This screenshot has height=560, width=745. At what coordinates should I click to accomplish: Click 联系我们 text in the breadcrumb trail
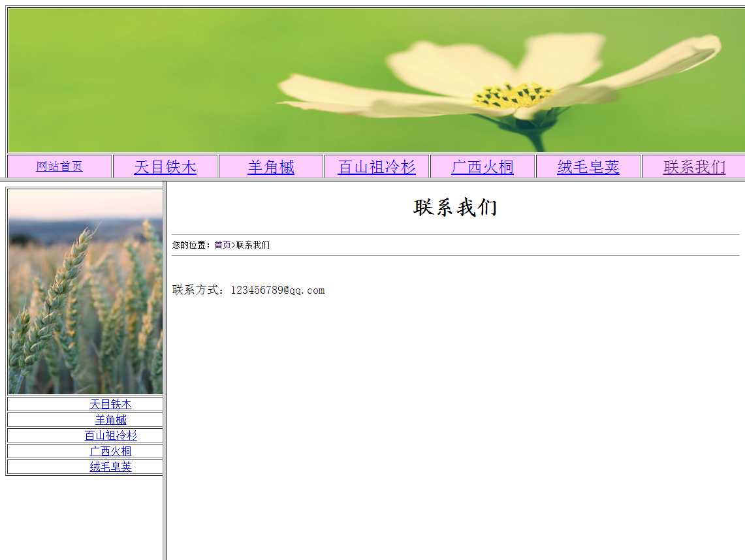(x=253, y=245)
